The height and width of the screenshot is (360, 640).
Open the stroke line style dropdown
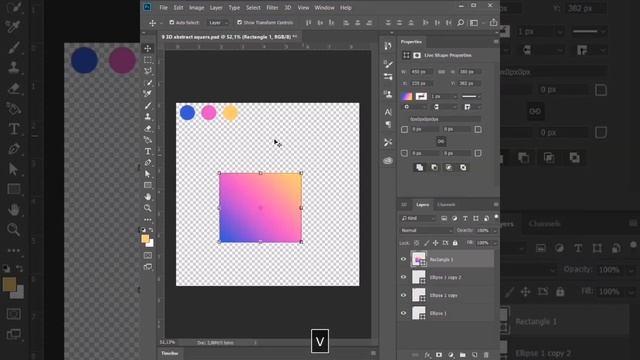point(471,96)
